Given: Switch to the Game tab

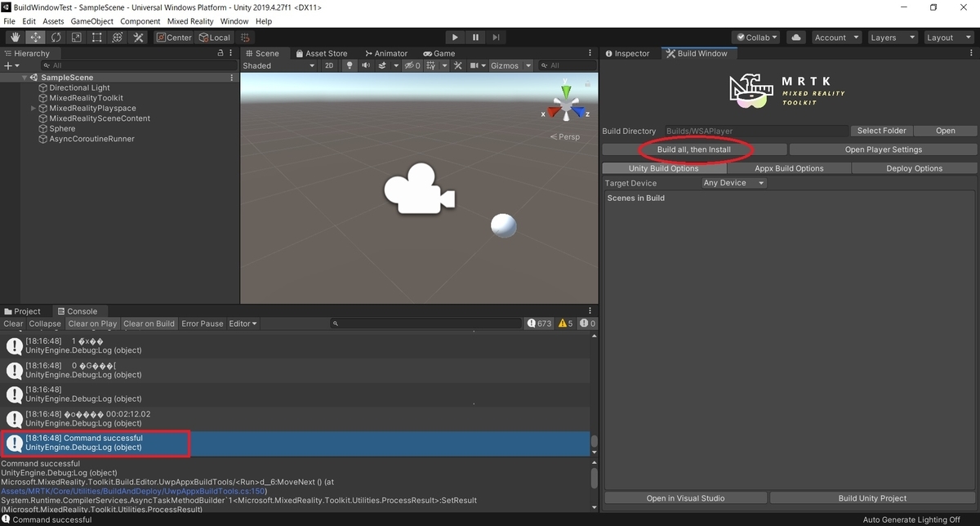Looking at the screenshot, I should [x=439, y=53].
